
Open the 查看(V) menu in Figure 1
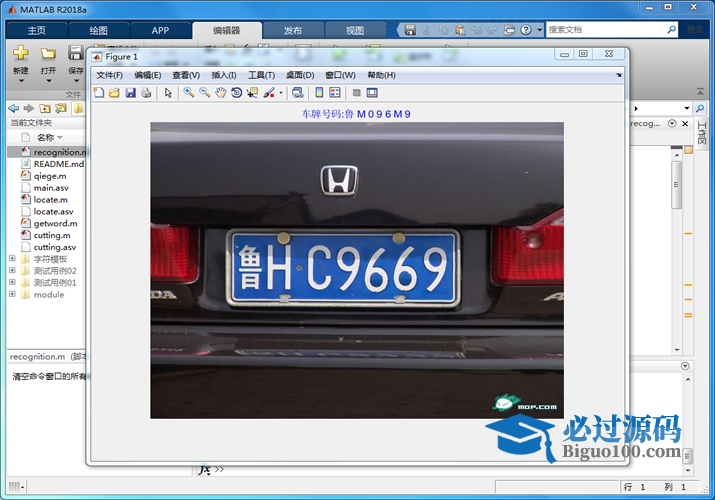click(186, 75)
